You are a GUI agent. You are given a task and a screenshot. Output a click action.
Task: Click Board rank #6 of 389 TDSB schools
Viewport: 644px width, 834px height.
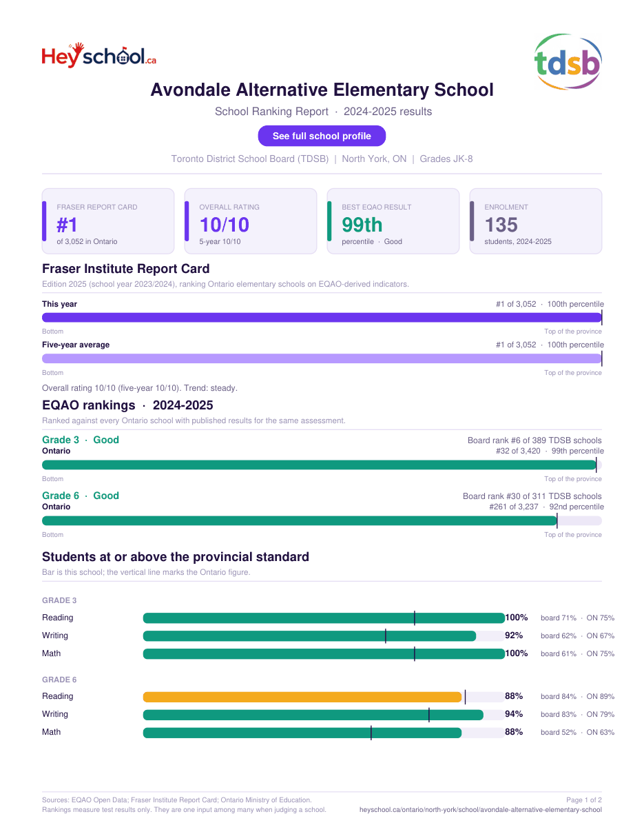[534, 440]
